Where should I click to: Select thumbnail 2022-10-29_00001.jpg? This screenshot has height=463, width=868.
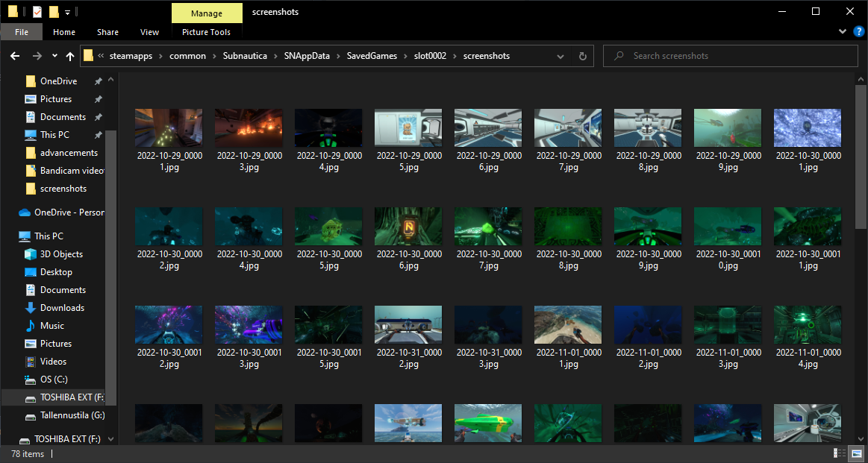pos(169,127)
